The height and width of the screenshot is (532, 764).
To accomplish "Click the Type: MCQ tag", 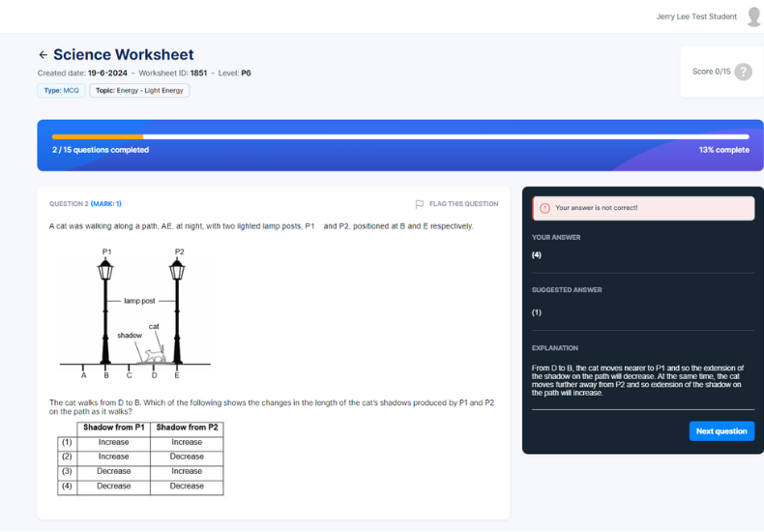I will pyautogui.click(x=61, y=91).
